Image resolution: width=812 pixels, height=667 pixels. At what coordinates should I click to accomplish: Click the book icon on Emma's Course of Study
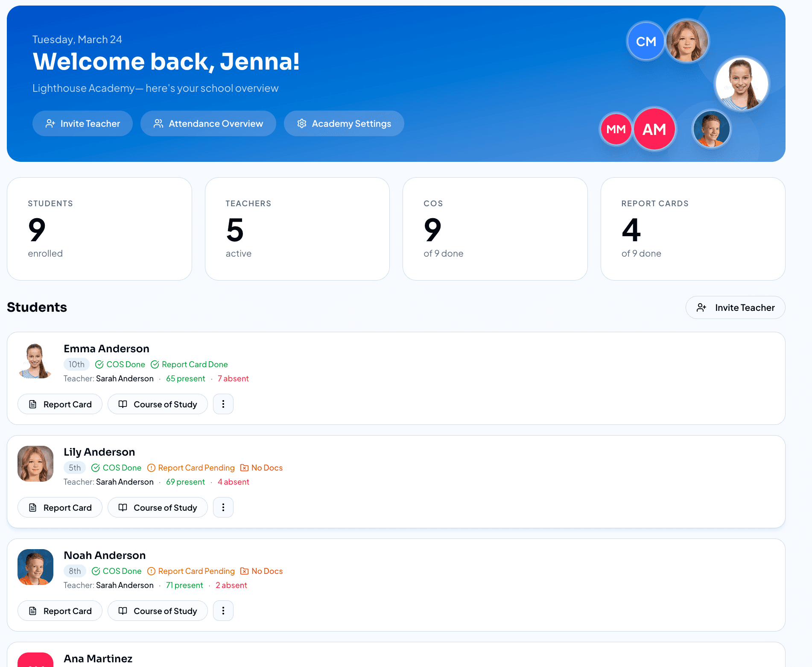click(123, 404)
